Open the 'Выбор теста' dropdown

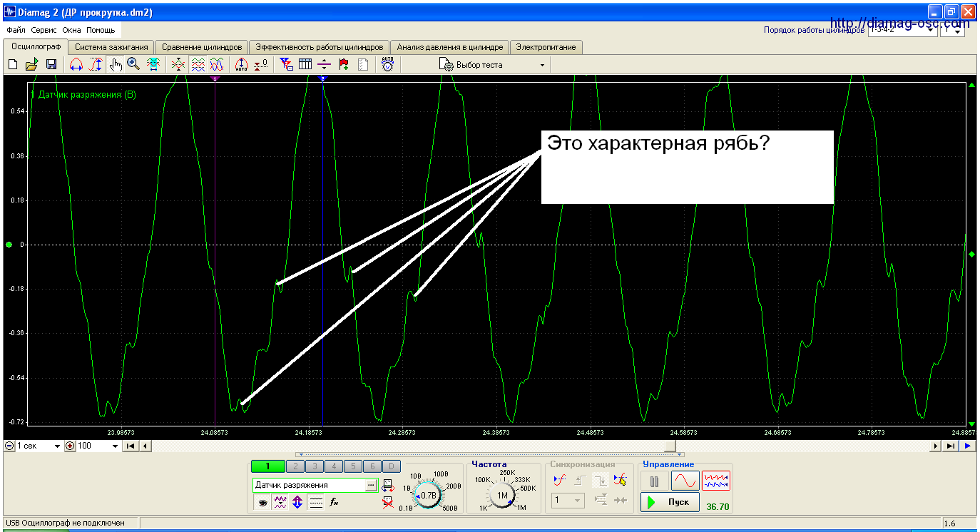coord(493,65)
